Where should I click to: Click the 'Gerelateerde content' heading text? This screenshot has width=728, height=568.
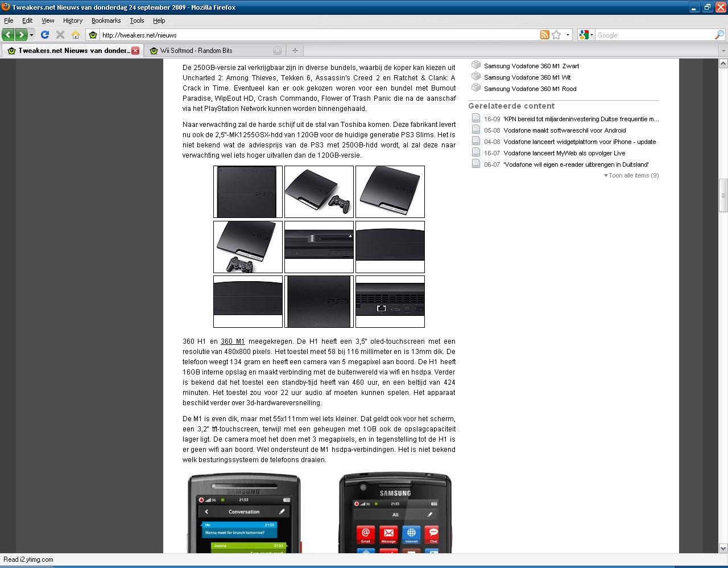(511, 106)
